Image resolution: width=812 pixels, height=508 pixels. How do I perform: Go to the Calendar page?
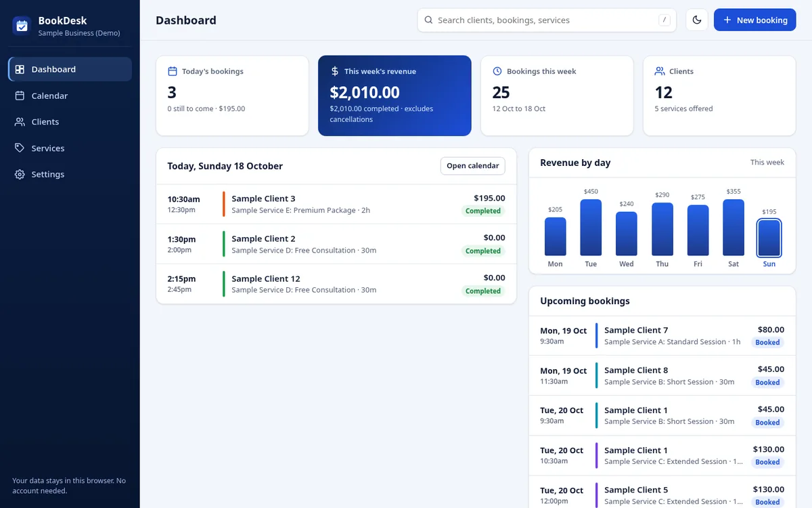coord(70,96)
